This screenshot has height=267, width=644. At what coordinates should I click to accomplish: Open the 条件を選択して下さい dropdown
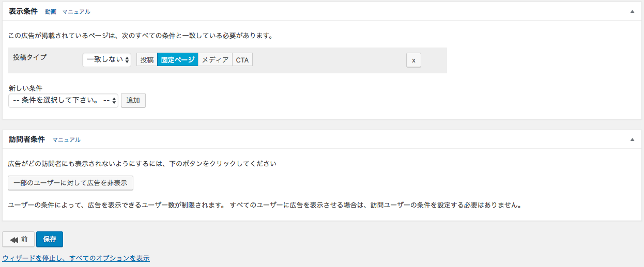pos(63,100)
